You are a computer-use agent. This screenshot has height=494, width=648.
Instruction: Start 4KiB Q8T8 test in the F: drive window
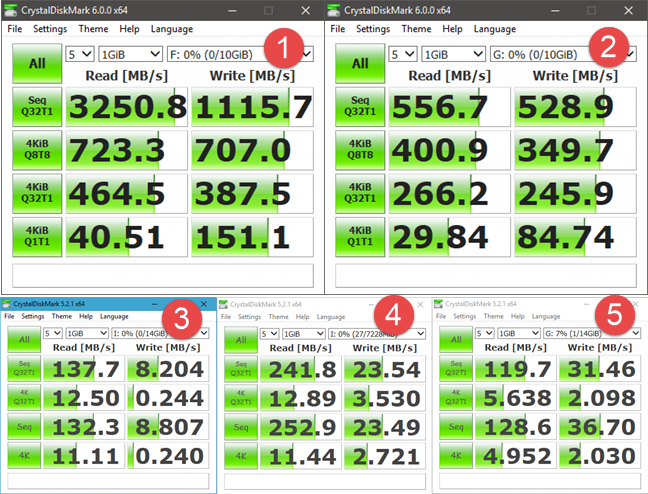(x=37, y=150)
